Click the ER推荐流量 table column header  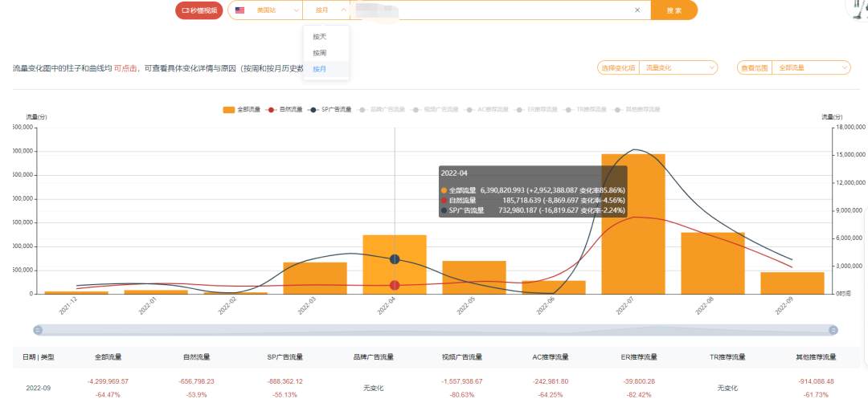(x=640, y=357)
